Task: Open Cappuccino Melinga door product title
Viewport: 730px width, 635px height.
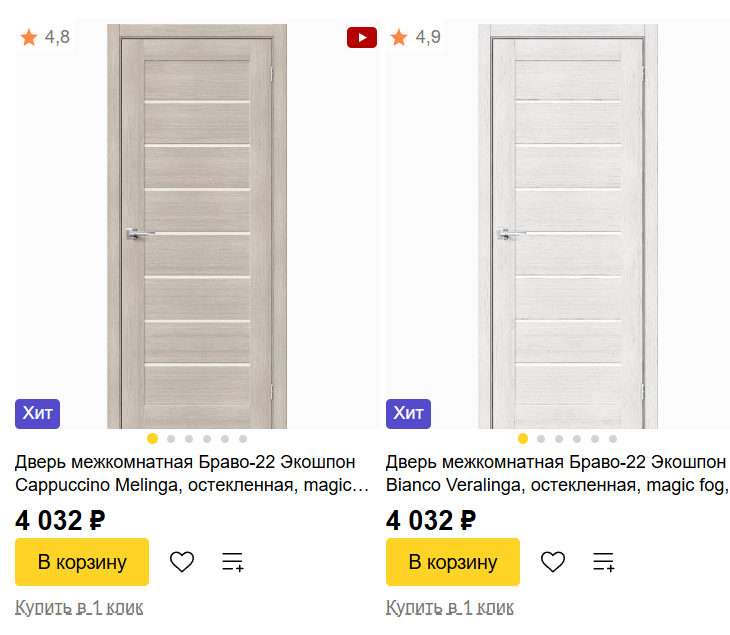Action: 192,474
